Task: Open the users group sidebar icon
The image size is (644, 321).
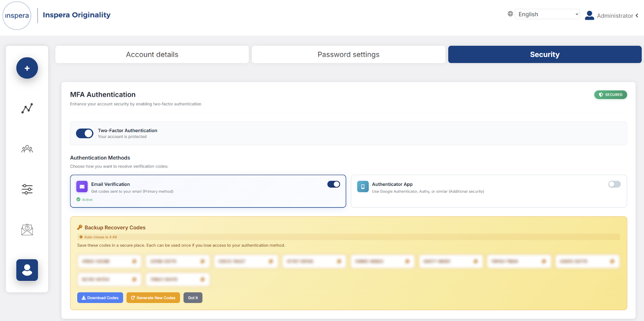Action: [27, 149]
